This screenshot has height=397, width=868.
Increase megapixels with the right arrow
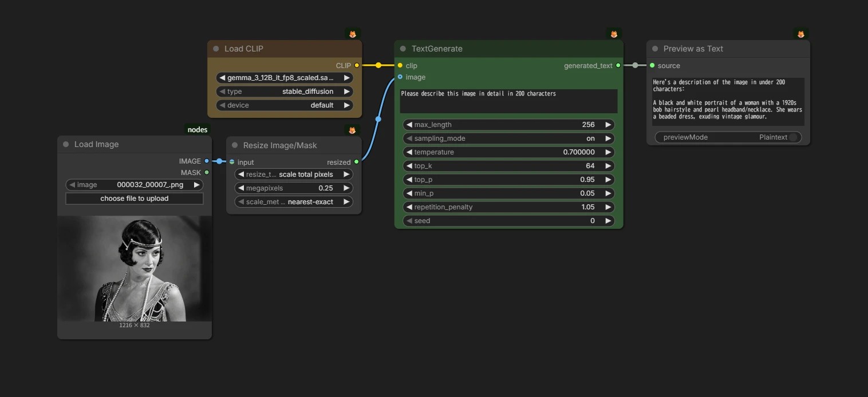click(346, 188)
